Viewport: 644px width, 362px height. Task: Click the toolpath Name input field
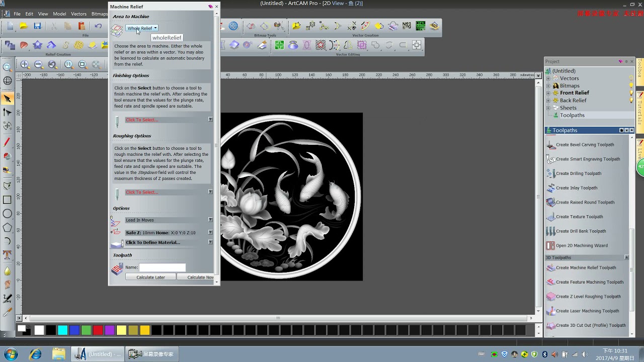[162, 267]
